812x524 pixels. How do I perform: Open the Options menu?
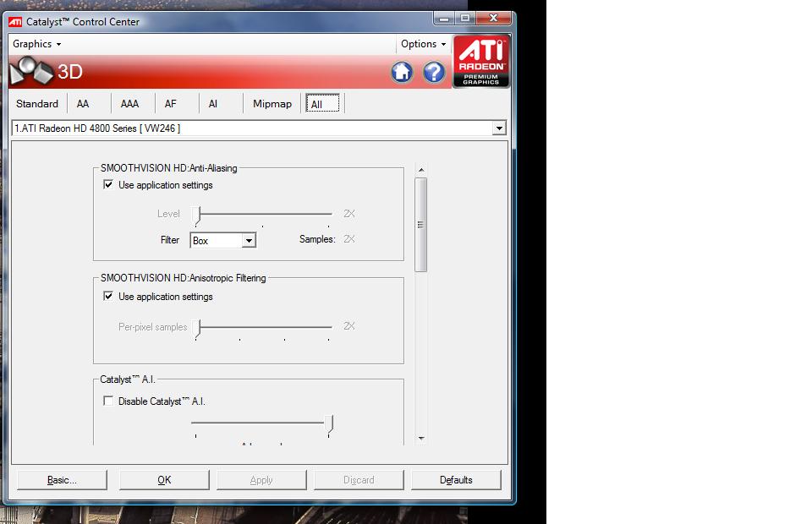[423, 44]
